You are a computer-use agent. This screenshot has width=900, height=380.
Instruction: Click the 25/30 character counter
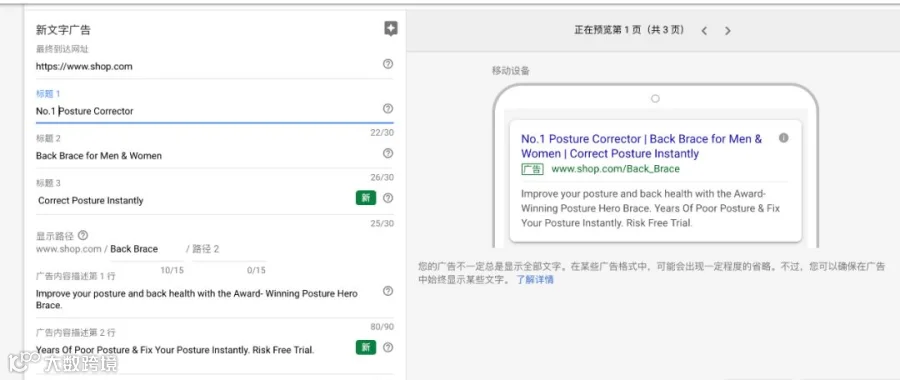click(x=382, y=223)
